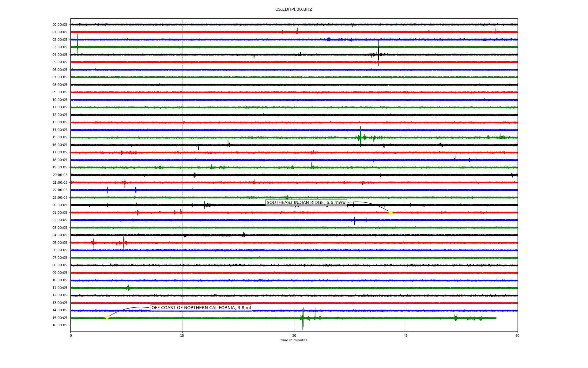Click the 21:00:05 trace label
588x368 pixels.
60,183
